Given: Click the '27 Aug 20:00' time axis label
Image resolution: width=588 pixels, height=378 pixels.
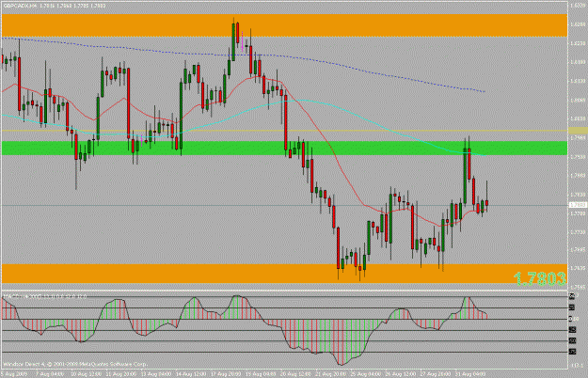Looking at the screenshot, I should point(436,374).
